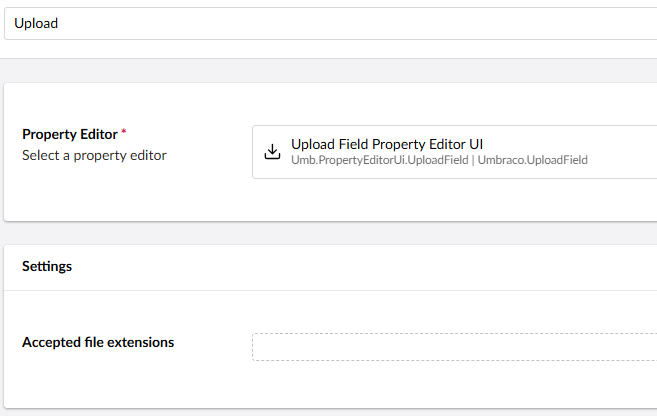Click blank area below Accepted file extensions label
The image size is (657, 416).
[x=98, y=380]
